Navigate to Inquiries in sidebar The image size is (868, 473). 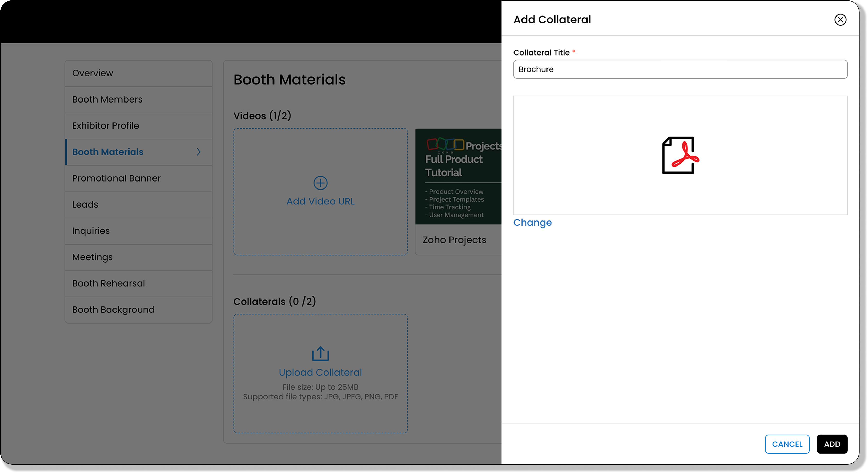[x=91, y=231]
